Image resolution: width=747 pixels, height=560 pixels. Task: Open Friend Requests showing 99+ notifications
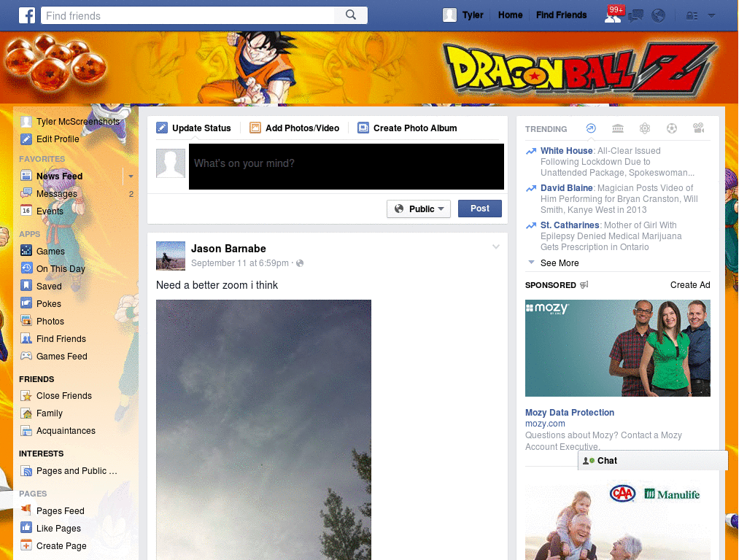[614, 15]
